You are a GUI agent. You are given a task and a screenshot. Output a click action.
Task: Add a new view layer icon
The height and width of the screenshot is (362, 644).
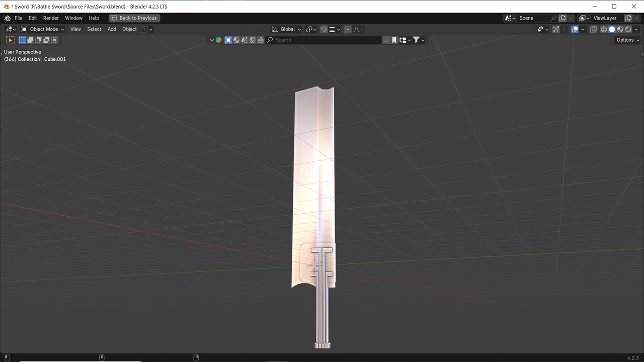click(x=628, y=18)
